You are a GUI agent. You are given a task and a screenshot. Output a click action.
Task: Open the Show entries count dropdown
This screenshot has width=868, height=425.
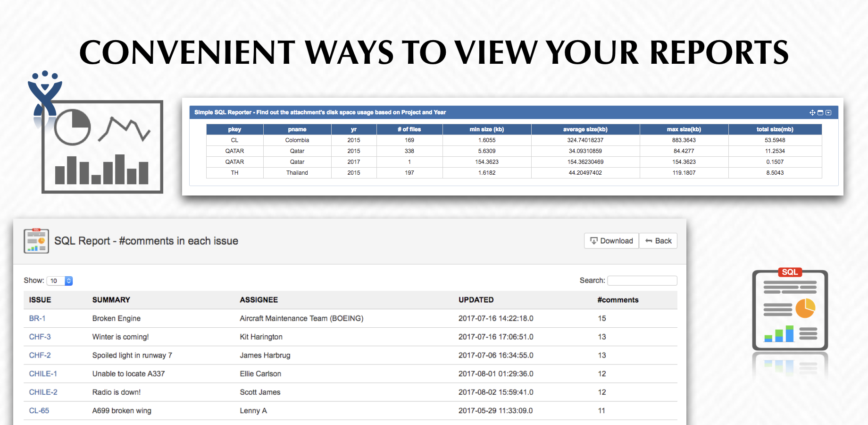[59, 280]
